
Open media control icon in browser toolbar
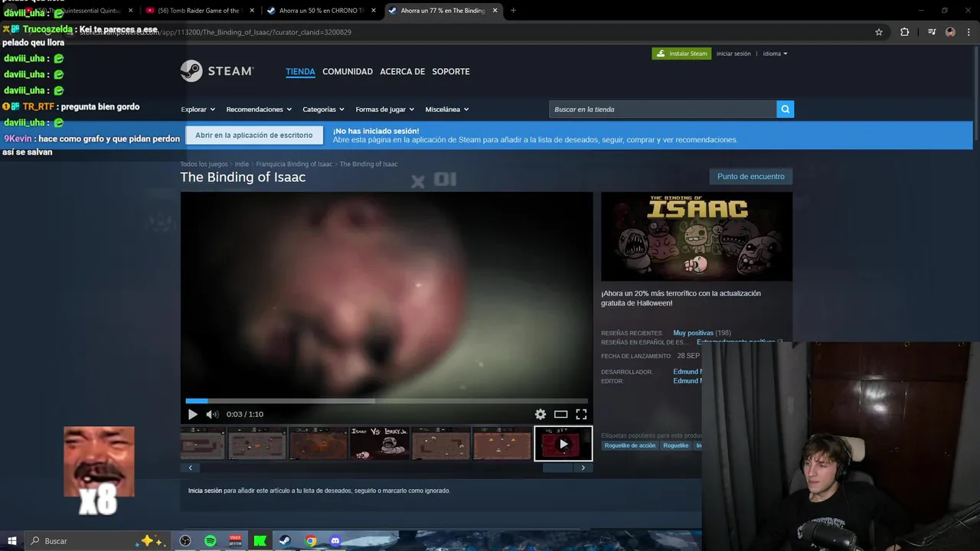point(932,32)
